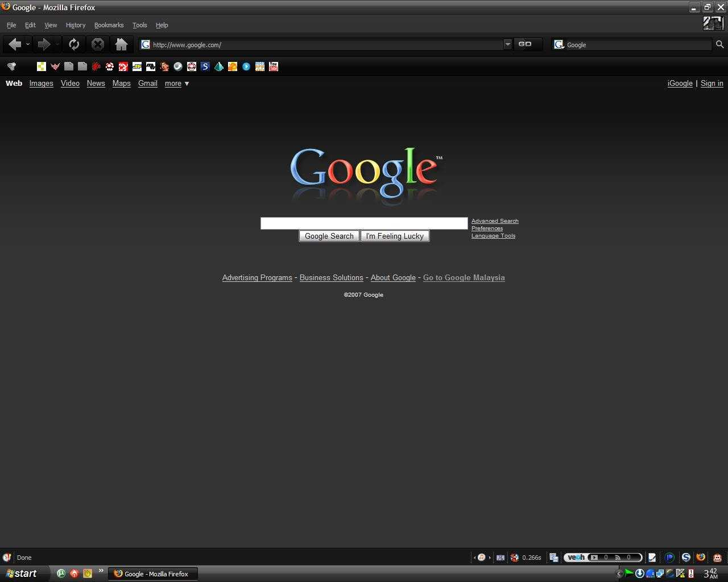Open the Maps link

coord(121,84)
